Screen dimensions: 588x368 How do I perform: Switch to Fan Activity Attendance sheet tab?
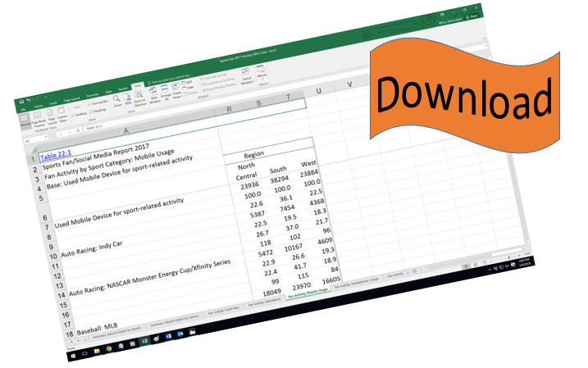[x=264, y=302]
